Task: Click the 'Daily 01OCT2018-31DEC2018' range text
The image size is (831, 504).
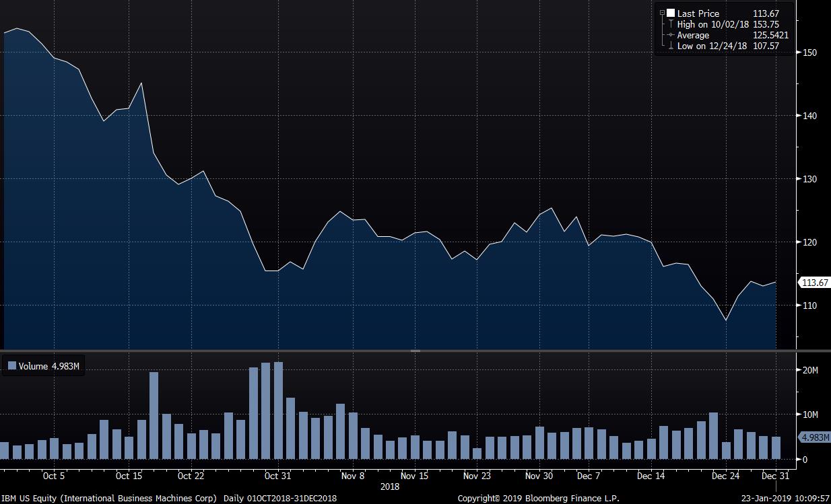Action: [x=279, y=499]
